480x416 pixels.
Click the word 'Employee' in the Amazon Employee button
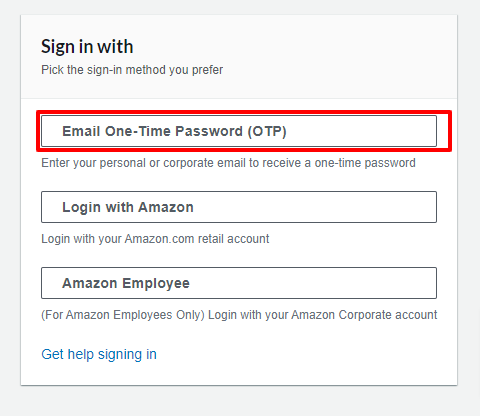(156, 284)
